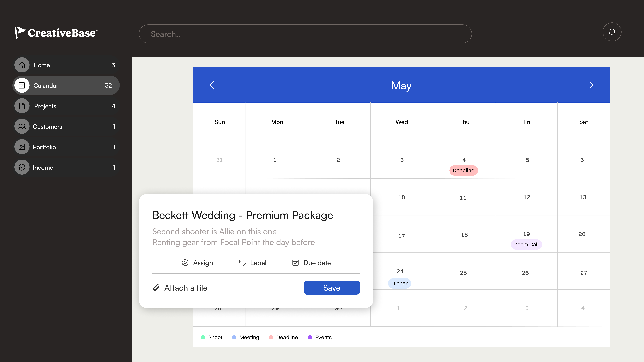Click the Label tag icon
Screen dimensions: 644x362
pyautogui.click(x=242, y=263)
